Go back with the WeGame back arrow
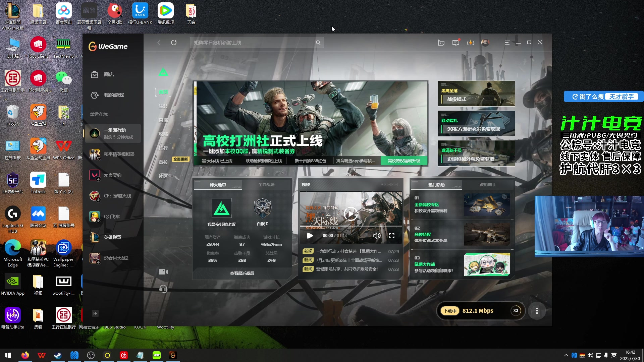 (159, 43)
